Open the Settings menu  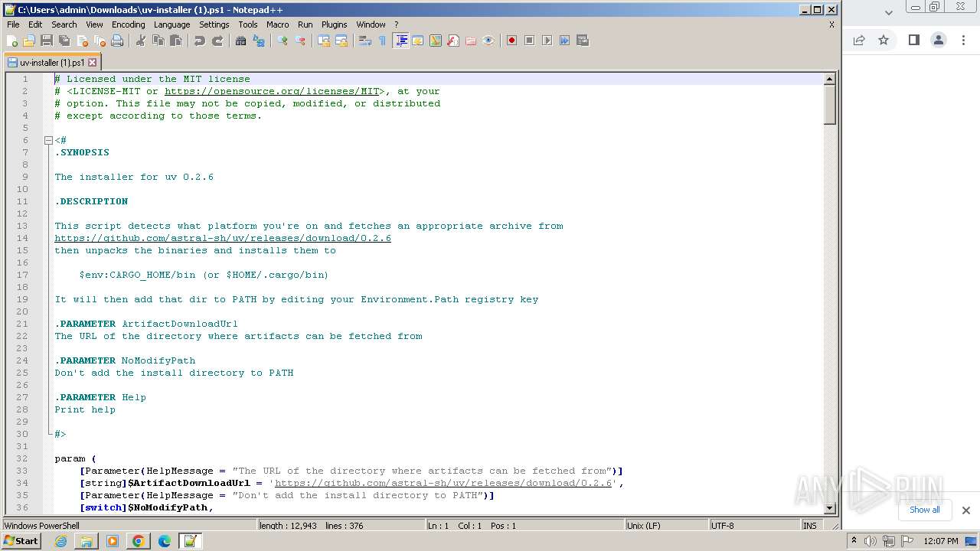[214, 24]
